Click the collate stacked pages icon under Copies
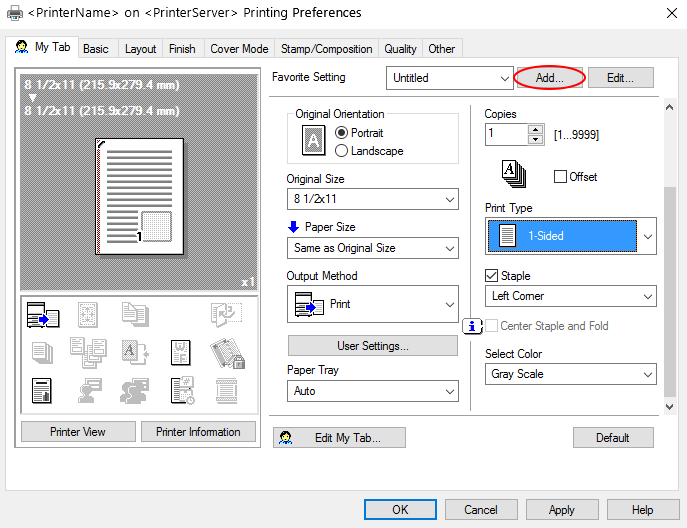 pyautogui.click(x=513, y=174)
